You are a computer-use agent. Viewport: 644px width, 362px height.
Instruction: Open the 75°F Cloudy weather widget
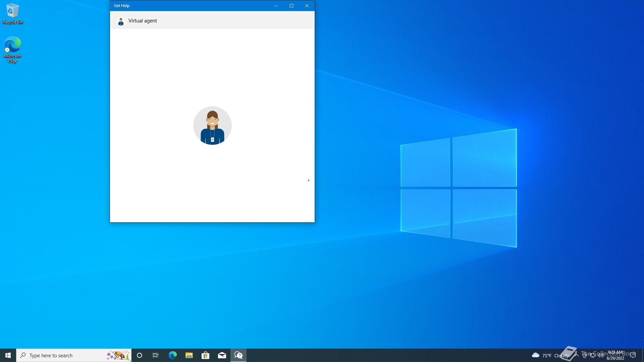[550, 355]
